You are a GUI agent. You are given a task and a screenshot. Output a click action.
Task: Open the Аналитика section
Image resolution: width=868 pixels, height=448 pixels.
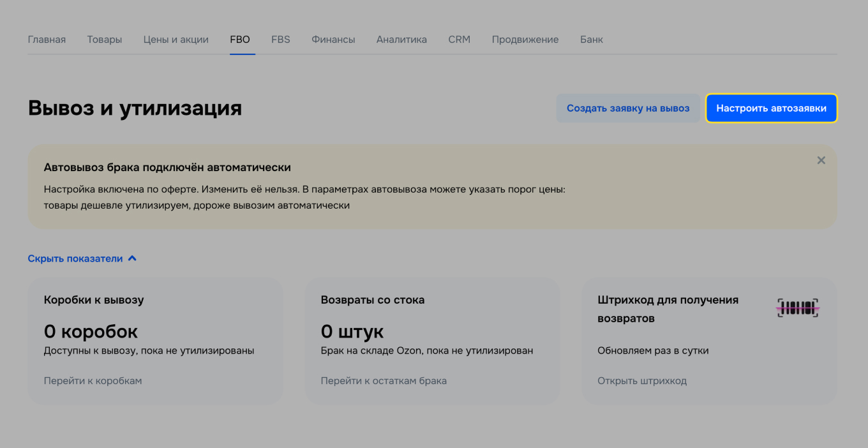[401, 39]
